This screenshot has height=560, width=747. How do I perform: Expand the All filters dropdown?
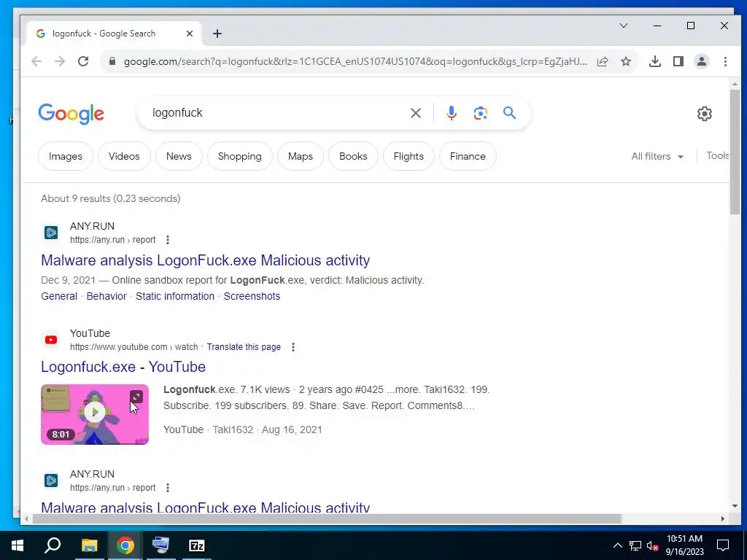click(657, 156)
